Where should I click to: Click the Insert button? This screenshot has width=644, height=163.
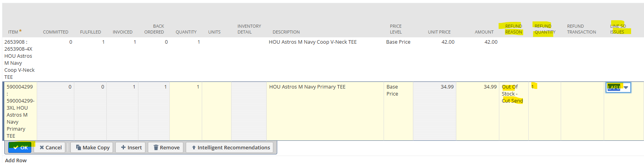coord(131,147)
